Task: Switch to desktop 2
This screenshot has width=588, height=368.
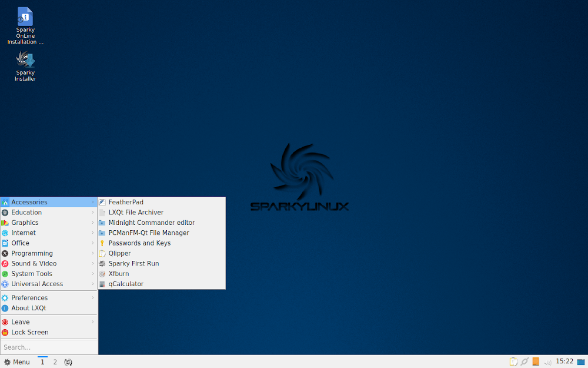Action: coord(55,362)
